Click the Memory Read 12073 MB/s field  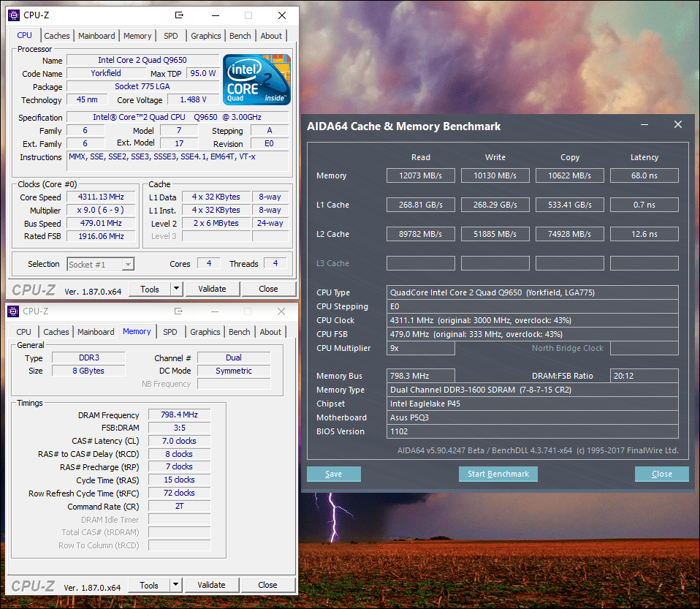tap(421, 175)
